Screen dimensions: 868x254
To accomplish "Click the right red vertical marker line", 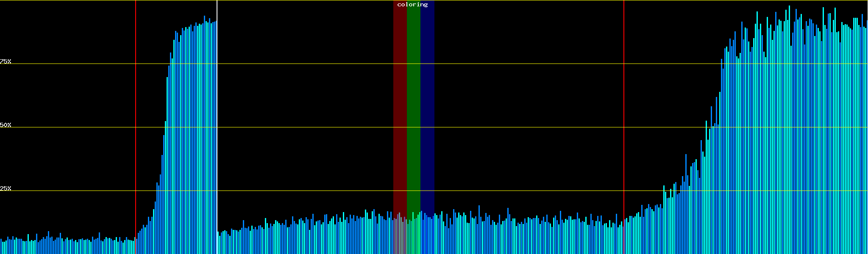I will click(x=624, y=106).
